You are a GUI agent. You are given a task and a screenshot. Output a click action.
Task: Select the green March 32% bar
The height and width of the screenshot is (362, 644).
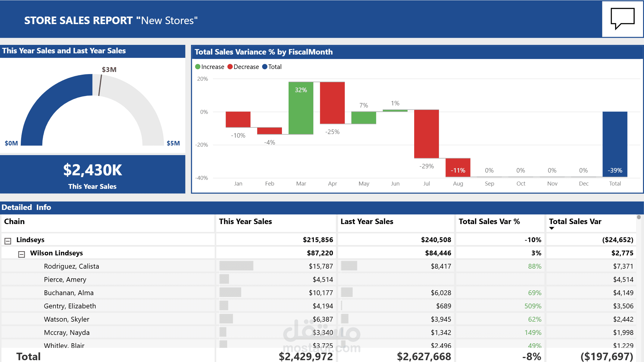click(x=301, y=108)
